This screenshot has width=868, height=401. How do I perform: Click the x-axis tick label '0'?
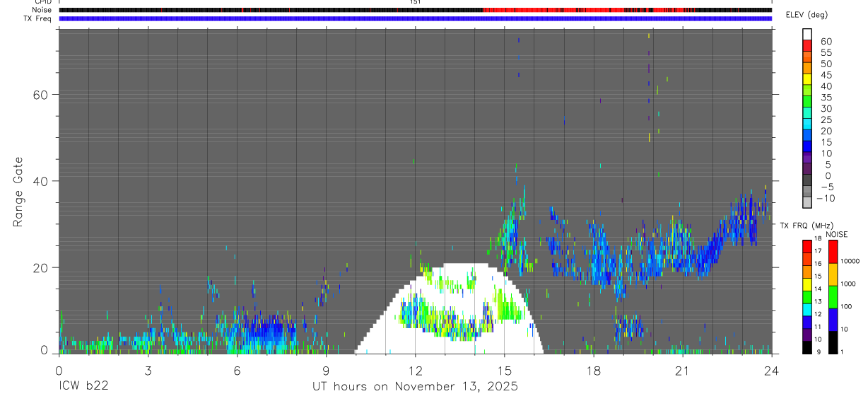(59, 370)
